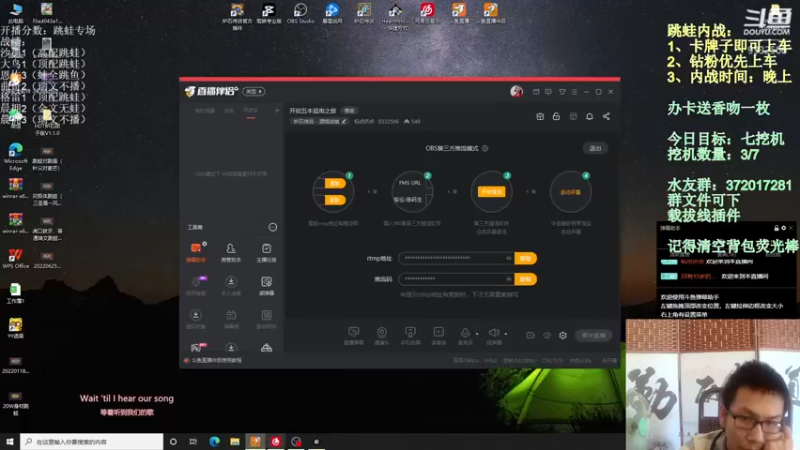This screenshot has height=450, width=800.
Task: Open the teleprompter tool with the image icon
Action: click(266, 286)
